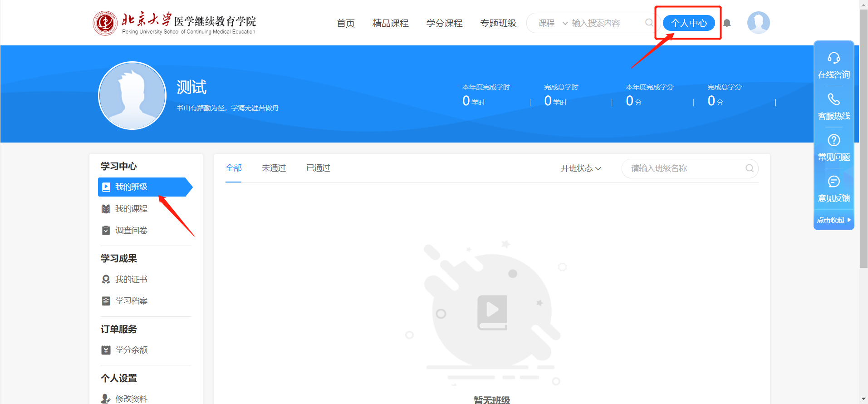Click the 我的证书 badge icon
Screen dimensions: 868x404
tap(106, 280)
